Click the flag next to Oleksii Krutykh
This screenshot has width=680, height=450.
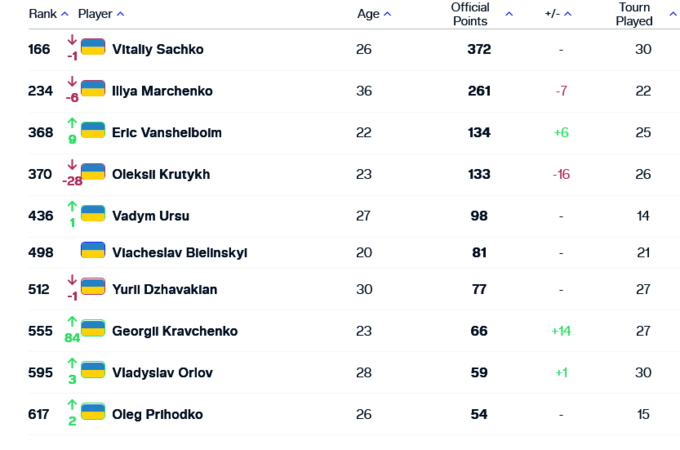tap(93, 171)
